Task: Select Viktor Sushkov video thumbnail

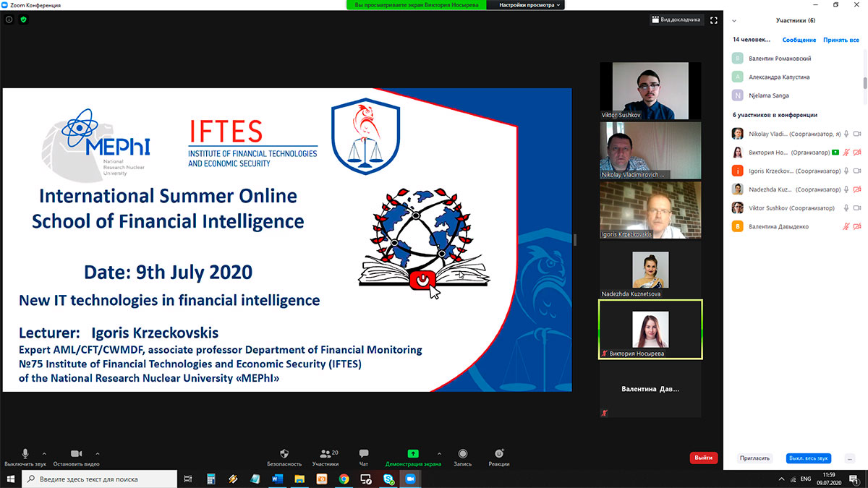Action: tap(650, 90)
